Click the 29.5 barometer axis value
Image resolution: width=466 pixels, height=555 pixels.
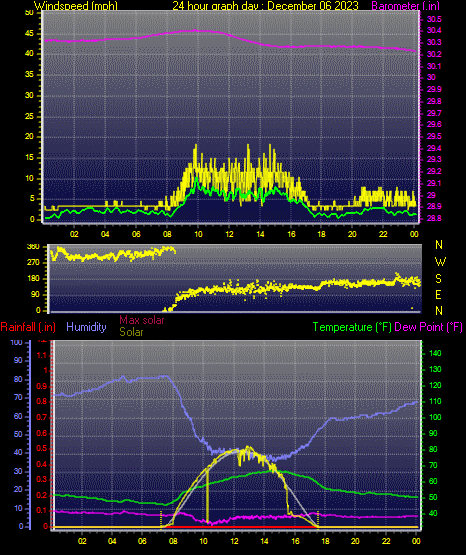pos(434,136)
